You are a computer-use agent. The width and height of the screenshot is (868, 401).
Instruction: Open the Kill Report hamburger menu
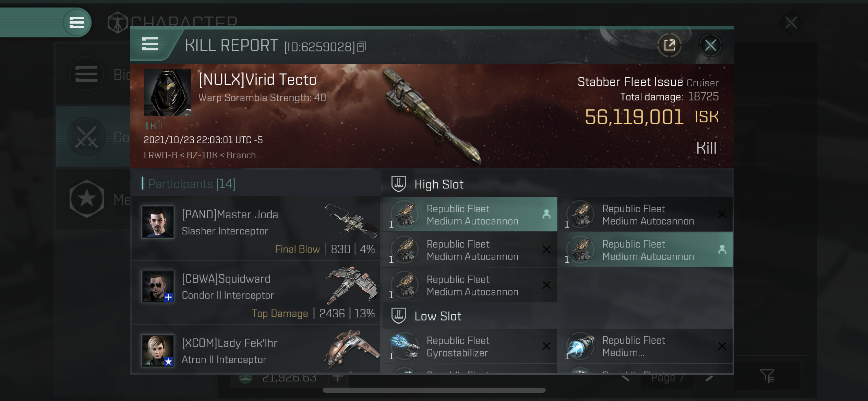tap(150, 44)
